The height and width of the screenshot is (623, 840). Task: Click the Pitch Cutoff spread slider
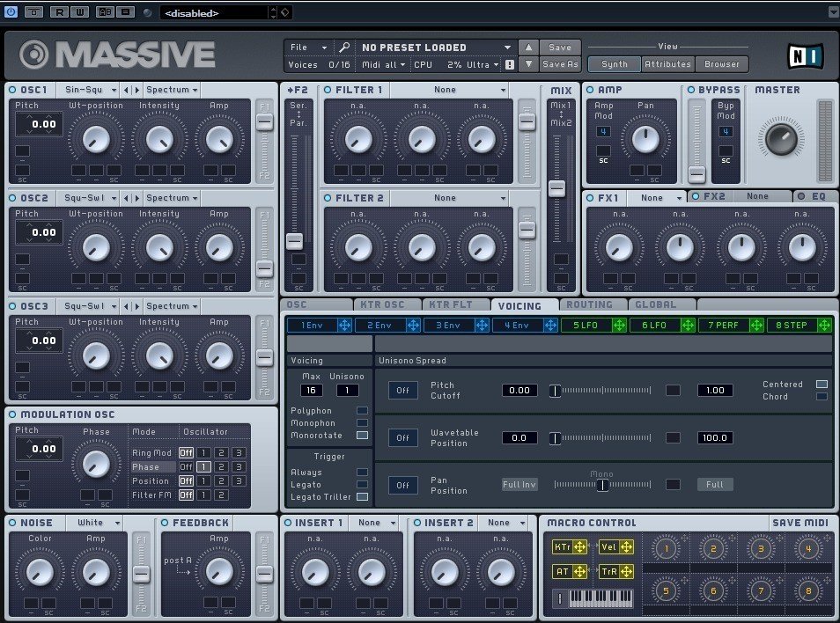602,391
